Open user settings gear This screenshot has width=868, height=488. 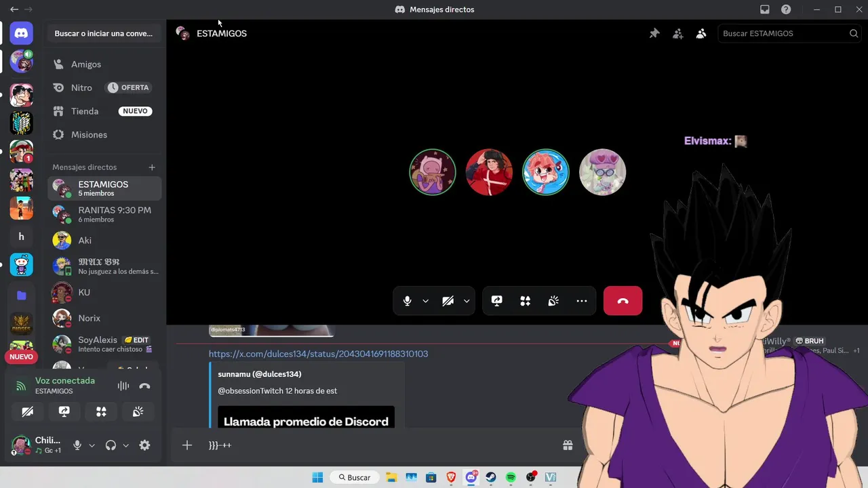click(x=144, y=445)
